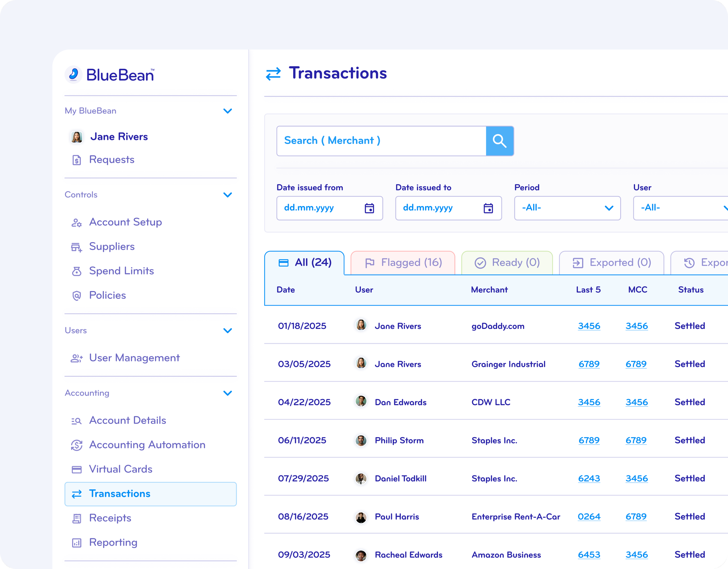The width and height of the screenshot is (728, 569).
Task: Click the Suppliers icon
Action: 77,247
